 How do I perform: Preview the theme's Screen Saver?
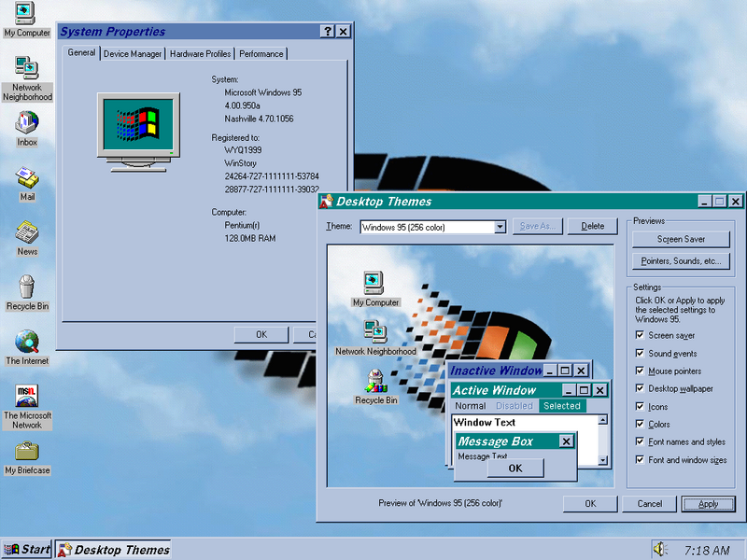tap(681, 237)
